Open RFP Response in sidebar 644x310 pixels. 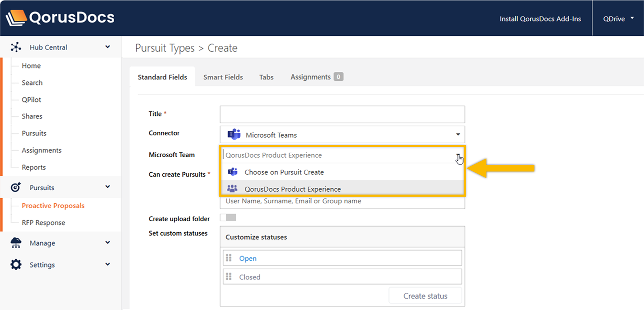(x=43, y=223)
